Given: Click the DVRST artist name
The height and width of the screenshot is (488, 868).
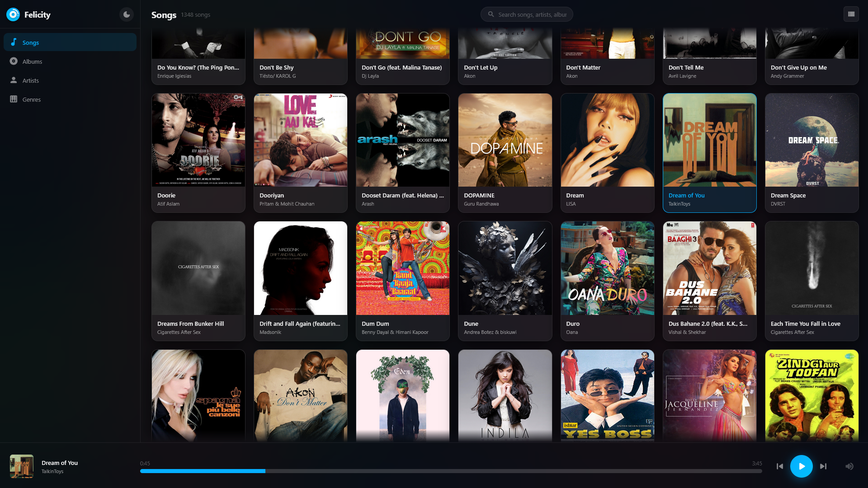Looking at the screenshot, I should click(x=778, y=204).
